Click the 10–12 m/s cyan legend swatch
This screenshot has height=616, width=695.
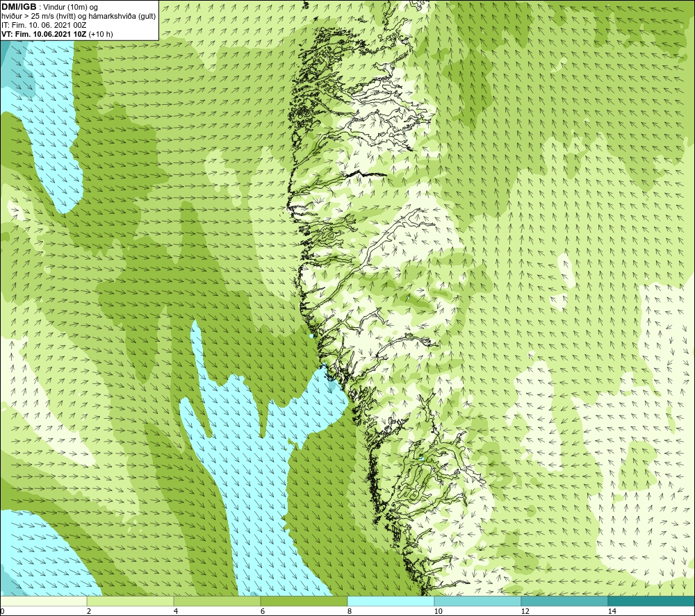[478, 601]
